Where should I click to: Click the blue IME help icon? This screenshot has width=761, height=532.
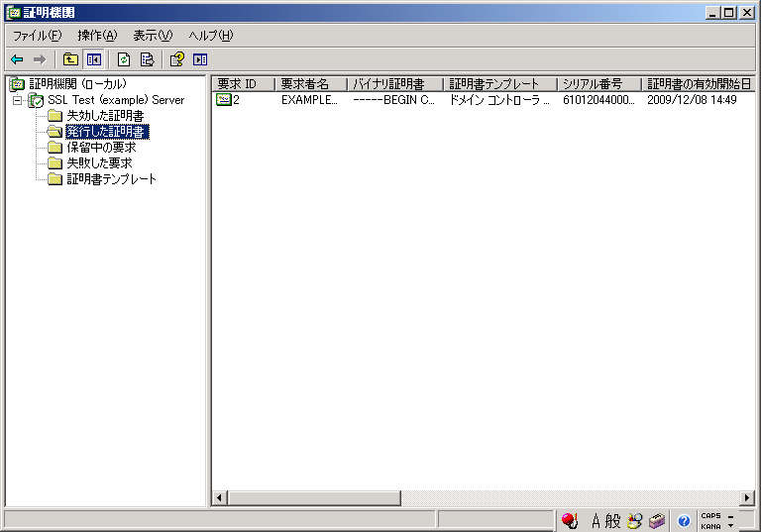click(x=683, y=521)
